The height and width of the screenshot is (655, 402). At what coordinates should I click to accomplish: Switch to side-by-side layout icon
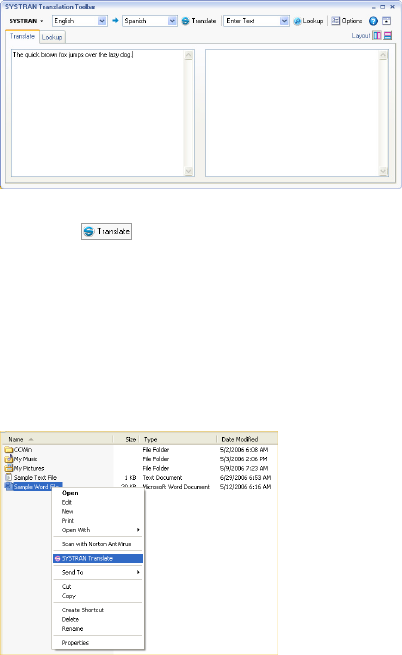[x=377, y=36]
